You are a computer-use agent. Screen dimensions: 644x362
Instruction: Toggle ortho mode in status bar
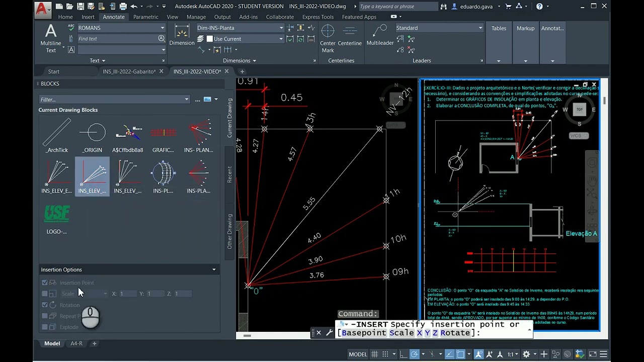tap(404, 354)
